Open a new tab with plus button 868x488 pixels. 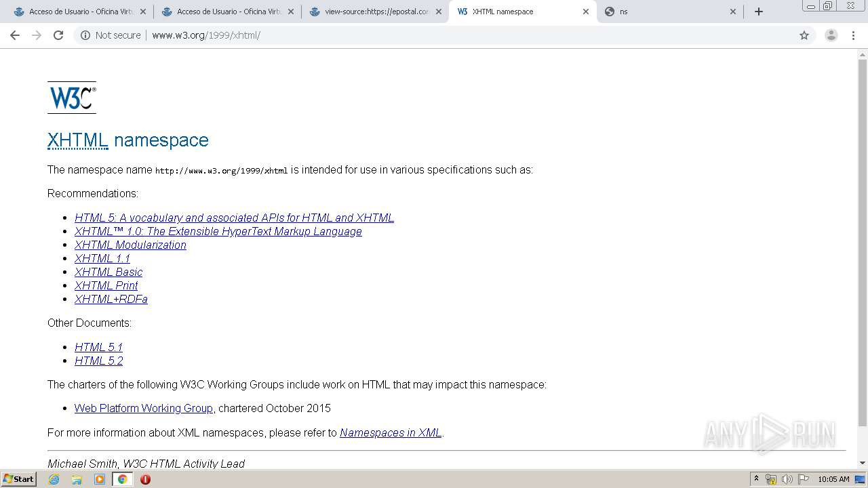(x=759, y=12)
